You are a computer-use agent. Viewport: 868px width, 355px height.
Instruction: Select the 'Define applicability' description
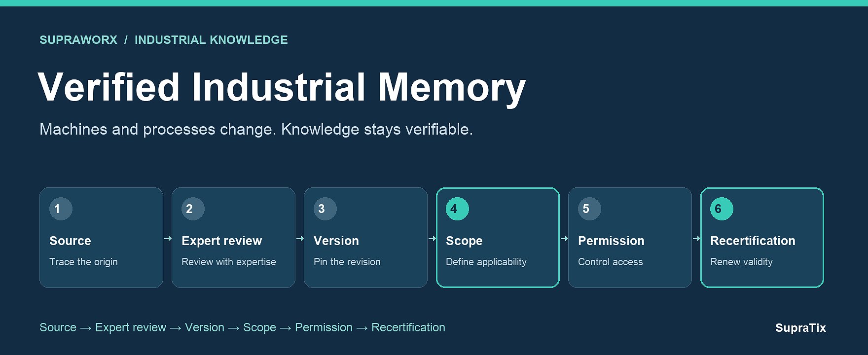point(486,262)
